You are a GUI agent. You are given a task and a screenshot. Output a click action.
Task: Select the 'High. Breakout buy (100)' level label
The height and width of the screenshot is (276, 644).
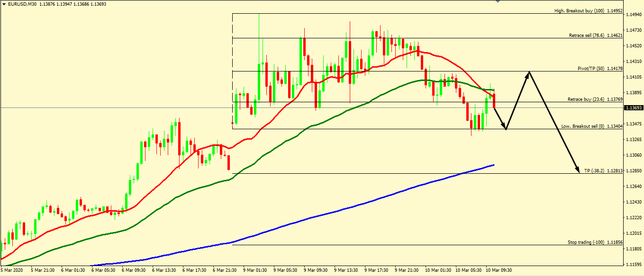[579, 11]
